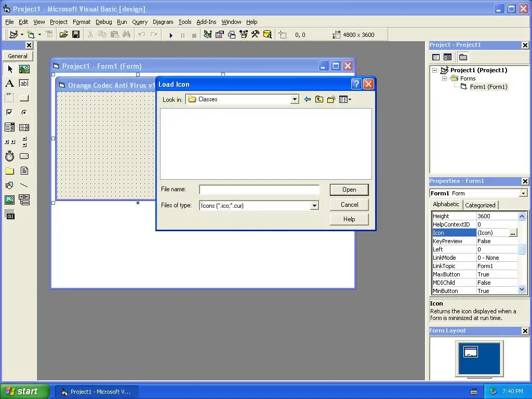Go up one level in Load Icon dialog
532x399 pixels.
click(x=320, y=99)
